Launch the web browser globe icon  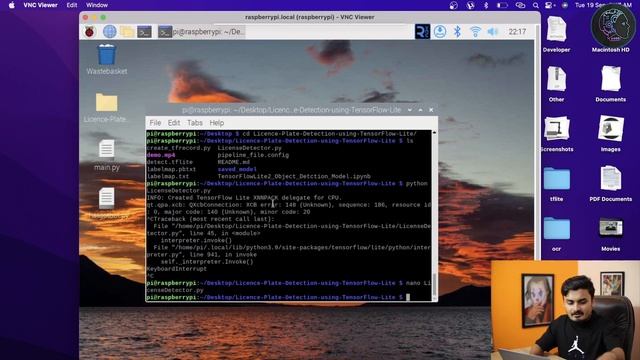(109, 31)
